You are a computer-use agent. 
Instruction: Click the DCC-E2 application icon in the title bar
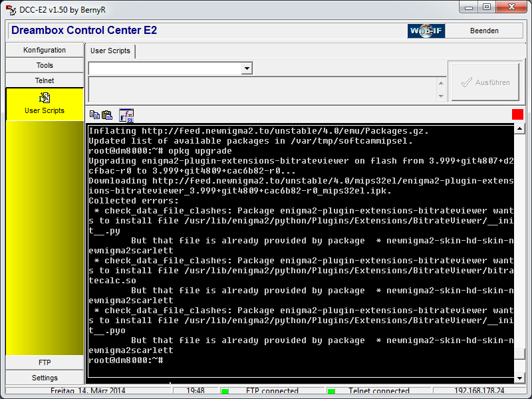tap(11, 10)
